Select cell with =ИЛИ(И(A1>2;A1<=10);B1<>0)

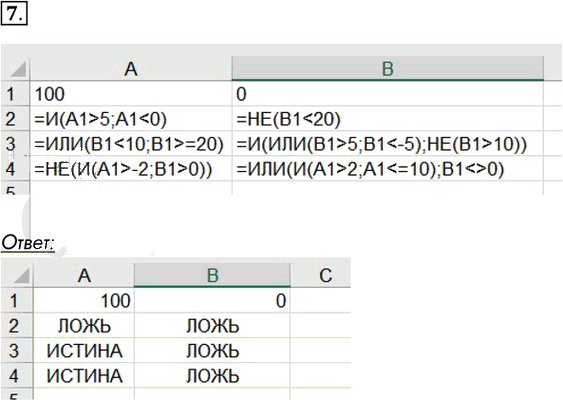click(x=388, y=169)
